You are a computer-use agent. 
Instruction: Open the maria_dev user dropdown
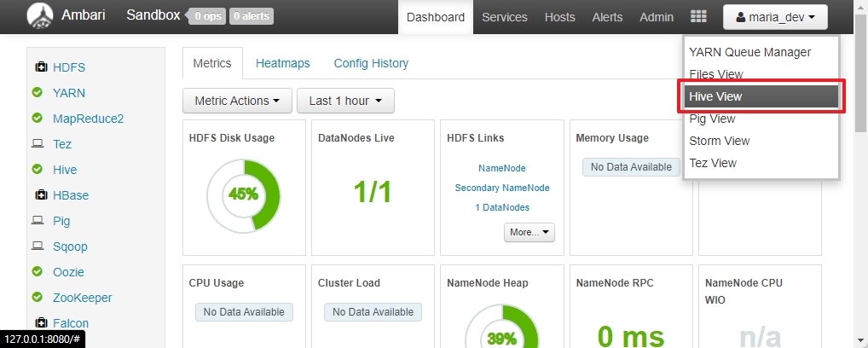tap(775, 17)
